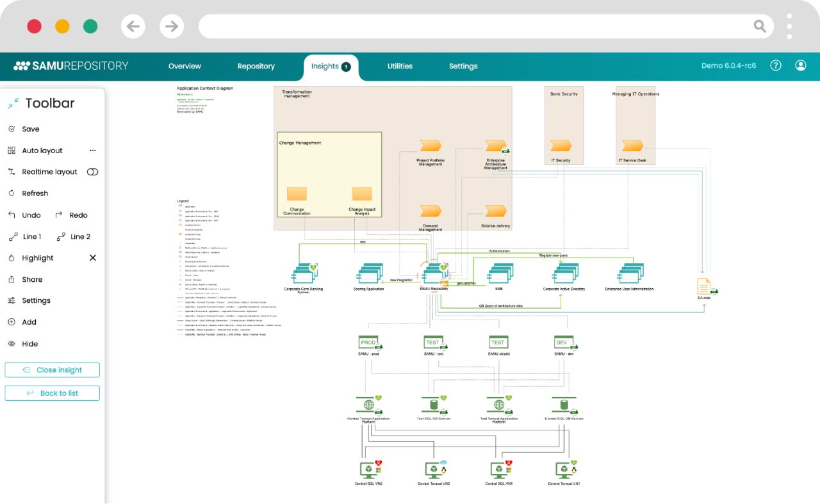This screenshot has width=820, height=504.
Task: Switch to the Repository tab
Action: coord(256,66)
